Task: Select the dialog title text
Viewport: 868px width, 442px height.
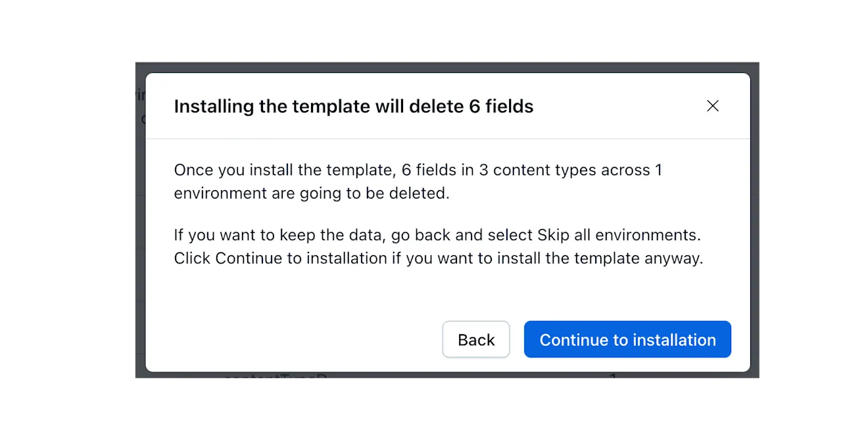Action: (x=353, y=106)
